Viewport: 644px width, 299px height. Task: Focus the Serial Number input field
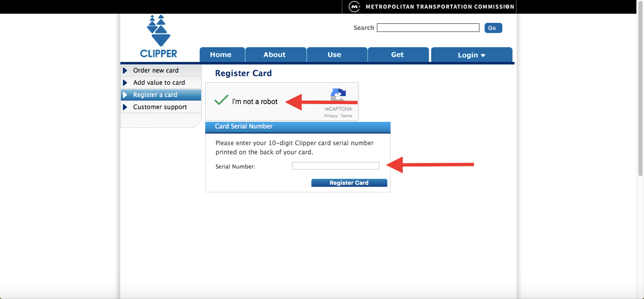click(336, 166)
